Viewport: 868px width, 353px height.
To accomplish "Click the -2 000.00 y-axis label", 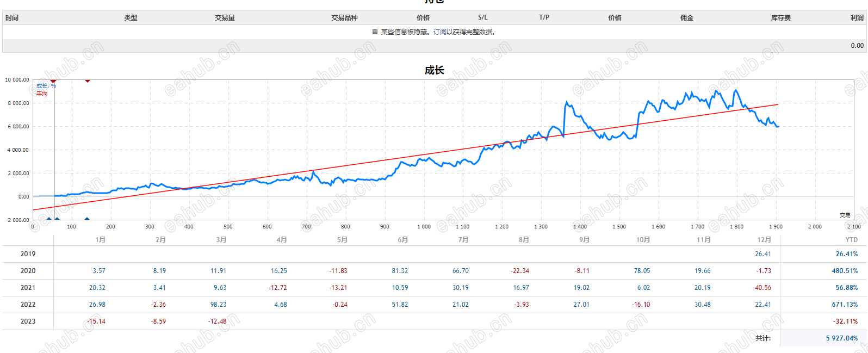I will [17, 220].
